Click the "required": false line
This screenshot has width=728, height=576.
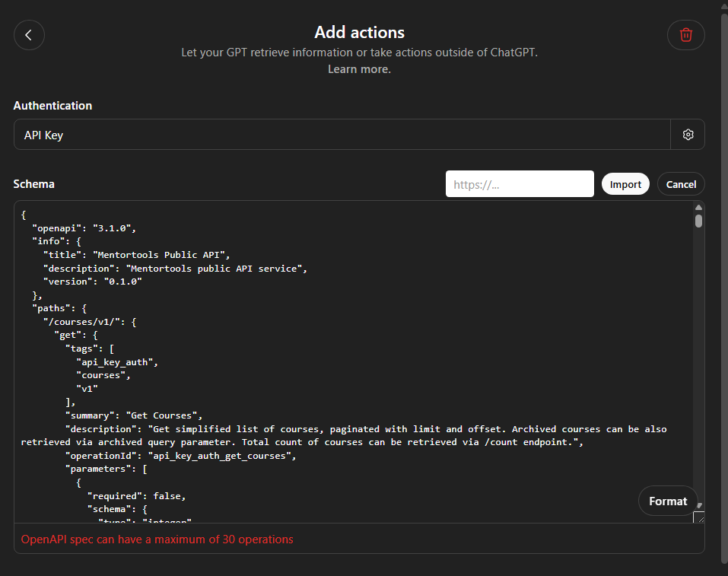click(136, 496)
